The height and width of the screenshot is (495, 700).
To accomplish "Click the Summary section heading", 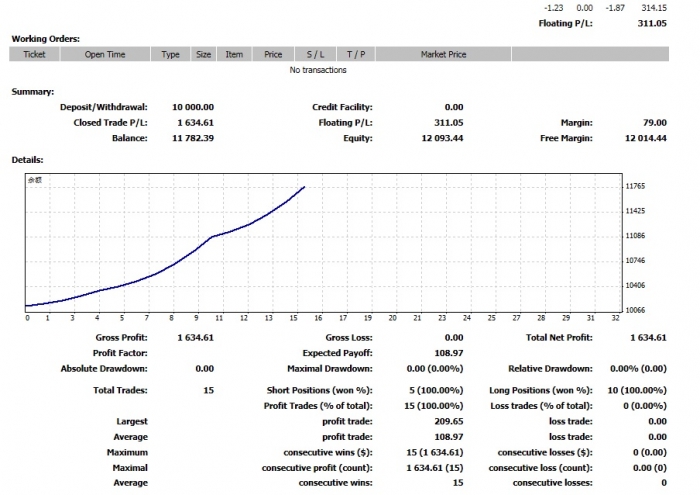I will (x=33, y=91).
